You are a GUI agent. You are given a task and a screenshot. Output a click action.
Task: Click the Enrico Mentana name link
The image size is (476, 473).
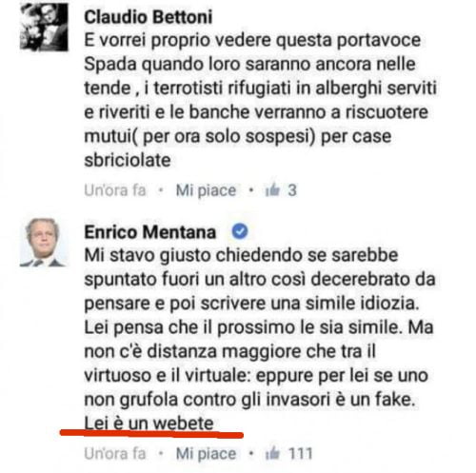(150, 232)
